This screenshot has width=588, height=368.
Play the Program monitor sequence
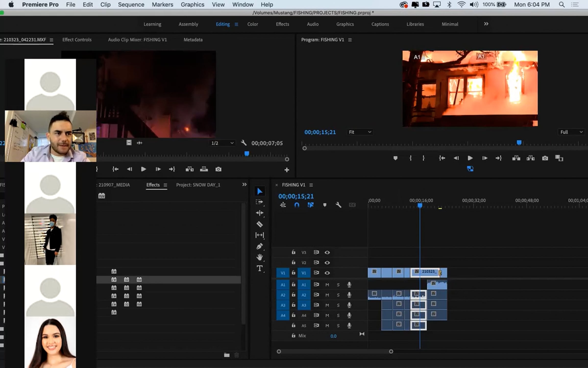click(x=470, y=158)
